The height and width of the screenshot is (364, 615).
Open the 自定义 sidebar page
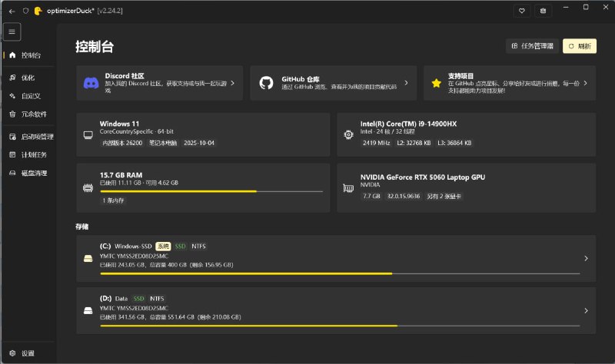click(x=28, y=96)
